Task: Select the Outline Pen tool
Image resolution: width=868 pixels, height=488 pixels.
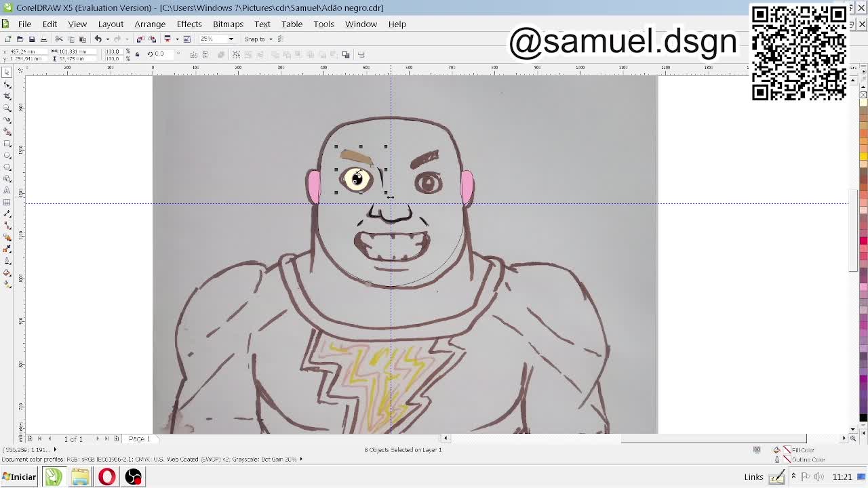Action: coord(7,261)
